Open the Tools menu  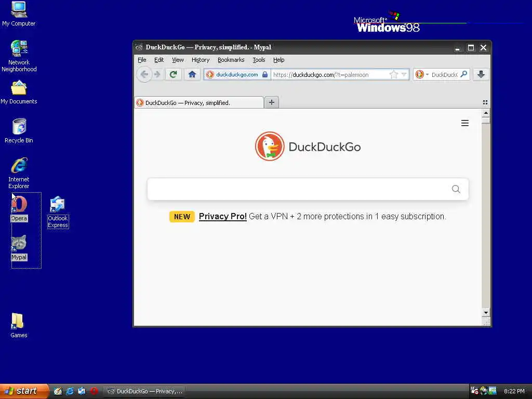pyautogui.click(x=259, y=60)
